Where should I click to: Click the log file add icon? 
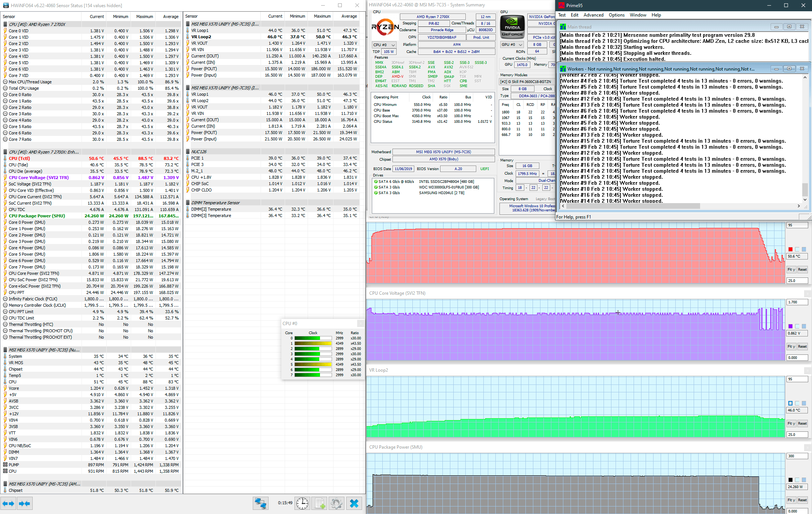point(320,503)
